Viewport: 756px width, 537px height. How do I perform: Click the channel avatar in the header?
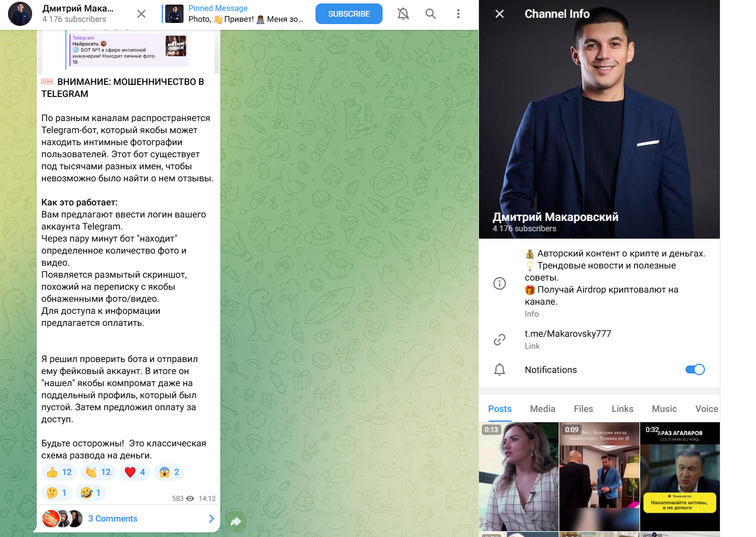tap(20, 14)
